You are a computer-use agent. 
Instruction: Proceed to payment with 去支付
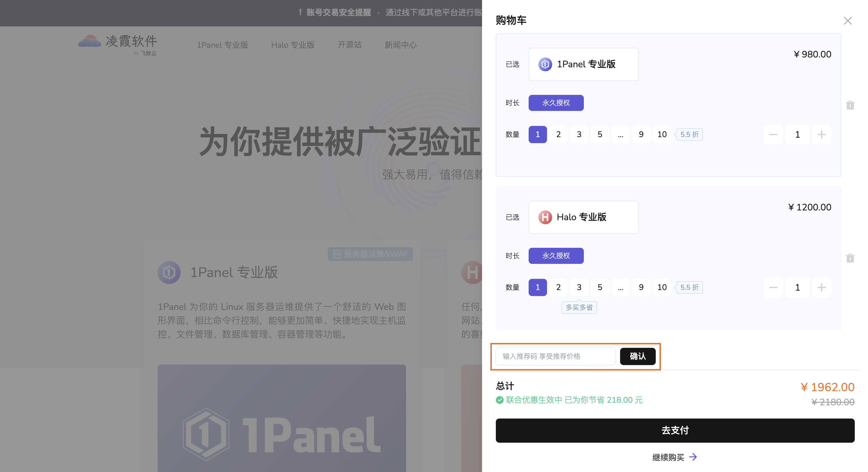[x=675, y=430]
